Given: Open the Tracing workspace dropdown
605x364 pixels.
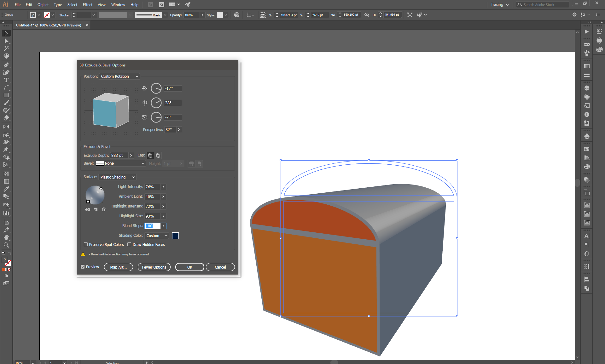Looking at the screenshot, I should point(500,4).
